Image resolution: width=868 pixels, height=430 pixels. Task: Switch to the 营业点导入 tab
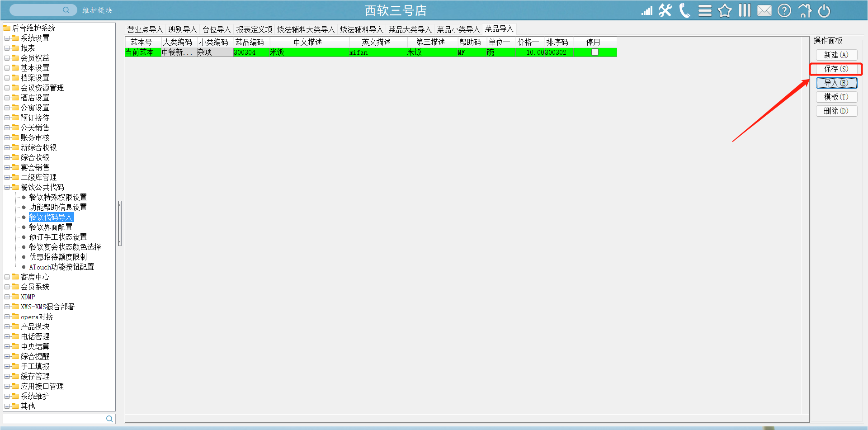coord(145,29)
